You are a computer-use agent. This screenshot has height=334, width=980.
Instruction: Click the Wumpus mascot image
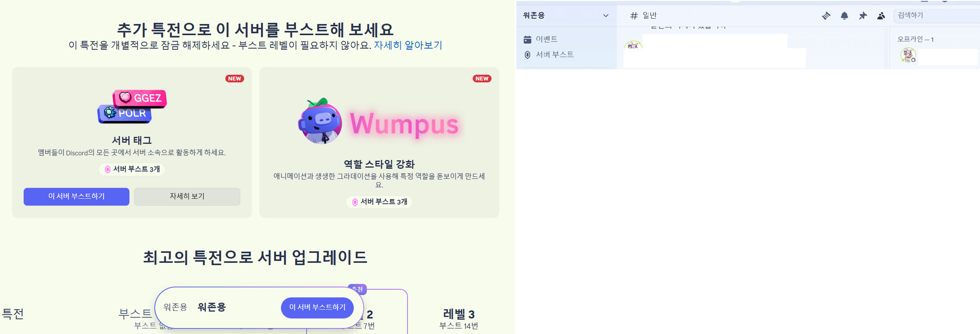[x=320, y=121]
